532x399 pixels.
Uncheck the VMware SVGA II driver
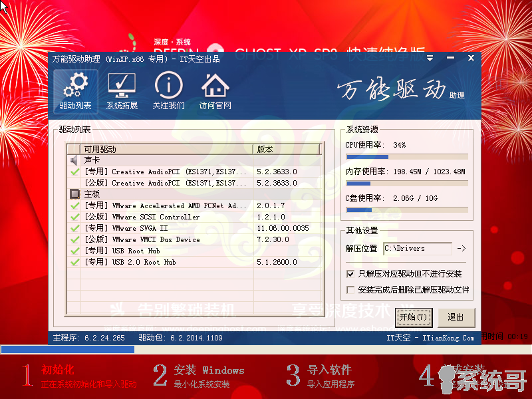pyautogui.click(x=74, y=228)
